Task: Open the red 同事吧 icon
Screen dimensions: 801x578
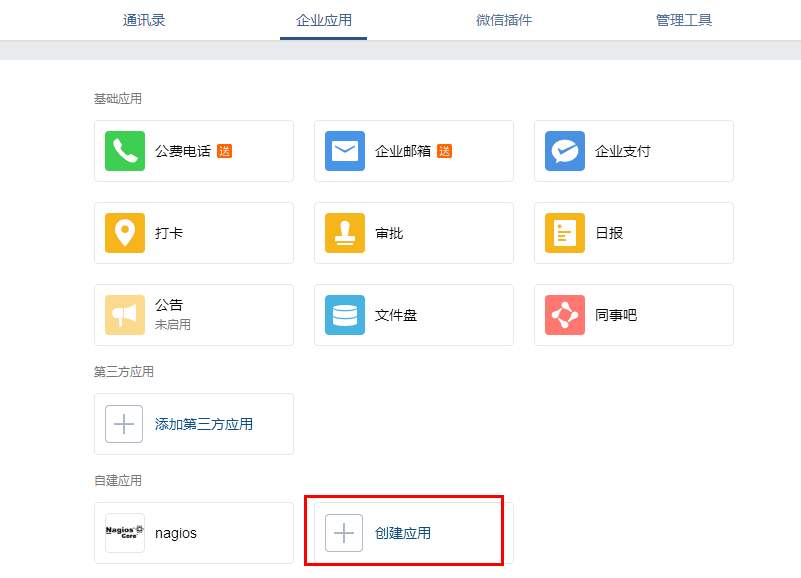Action: click(564, 315)
